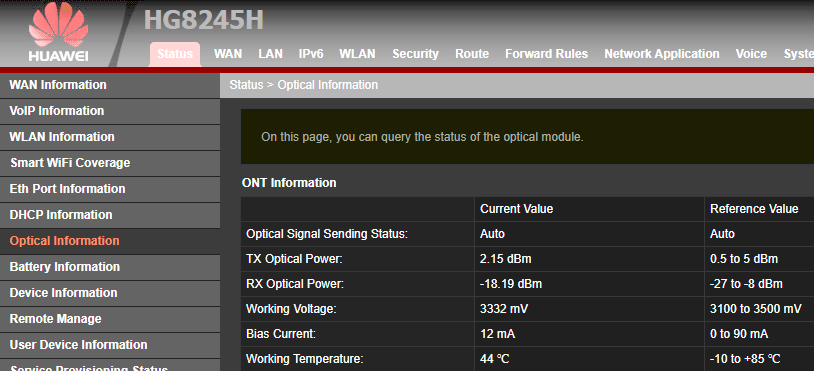Screen dimensions: 814x371
Task: Switch to the WAN tab
Action: pyautogui.click(x=228, y=54)
